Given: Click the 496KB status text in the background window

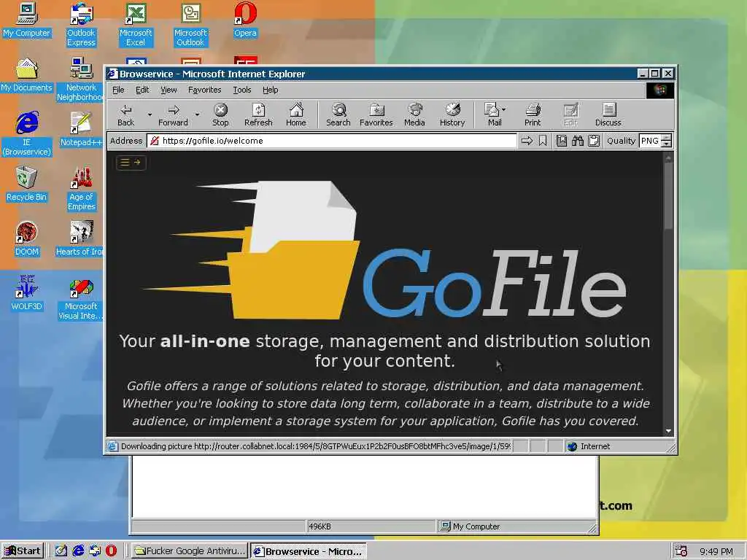Looking at the screenshot, I should 320,526.
